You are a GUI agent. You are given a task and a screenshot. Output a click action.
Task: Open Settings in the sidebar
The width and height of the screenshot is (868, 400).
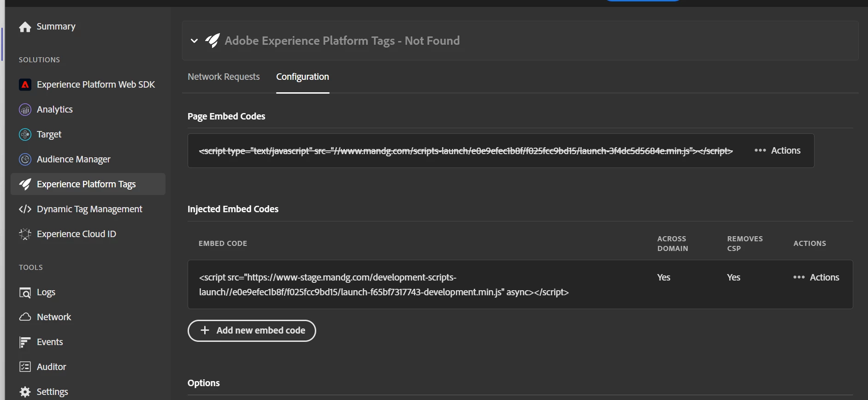(x=88, y=392)
